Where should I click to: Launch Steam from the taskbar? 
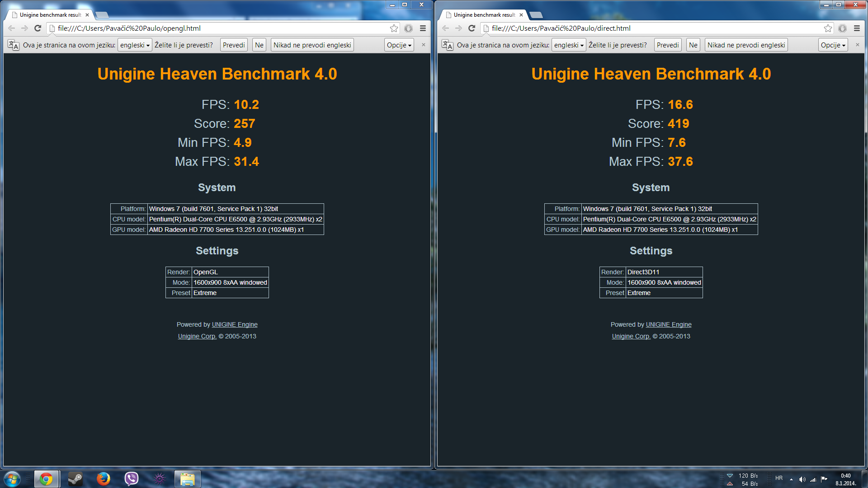75,479
